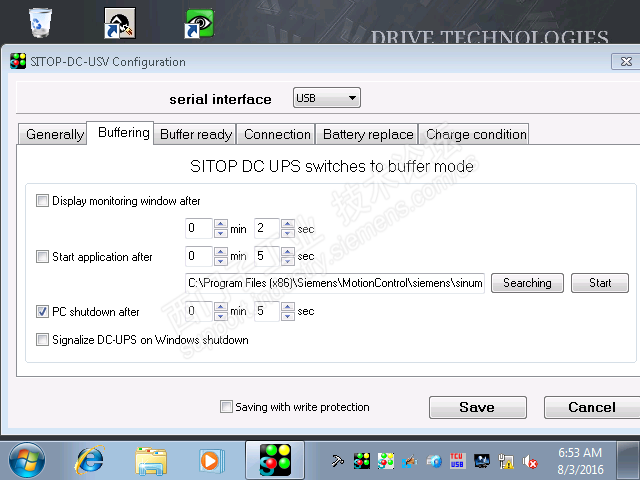Decrease PC shutdown minutes
This screenshot has height=480, width=640.
(220, 316)
